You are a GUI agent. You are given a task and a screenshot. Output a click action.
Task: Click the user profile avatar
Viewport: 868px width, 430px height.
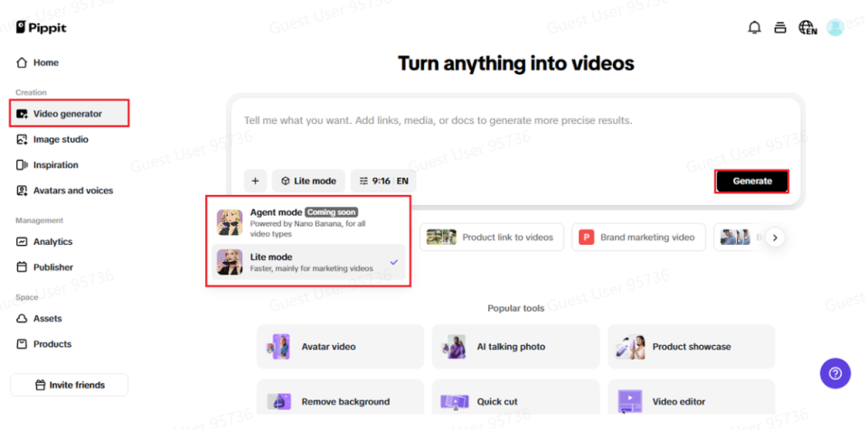[x=835, y=28]
